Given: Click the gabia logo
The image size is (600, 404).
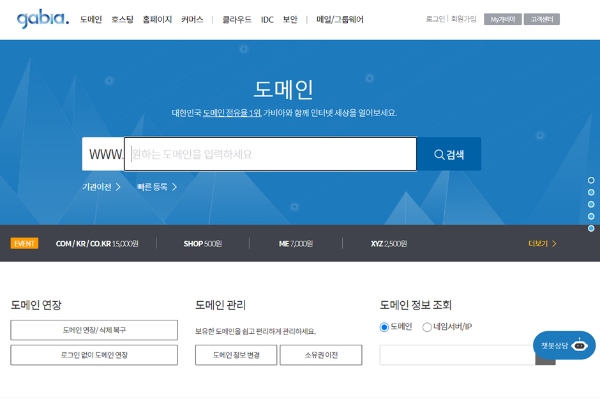Looking at the screenshot, I should tap(43, 19).
